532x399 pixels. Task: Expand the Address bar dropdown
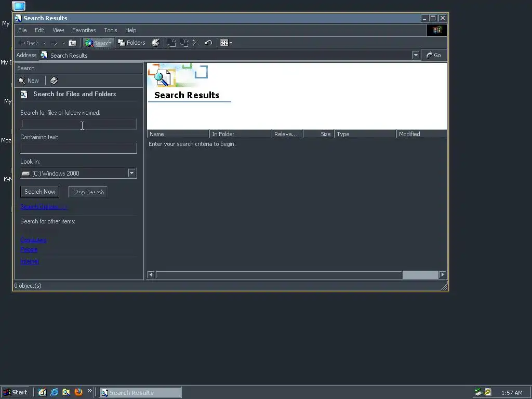tap(416, 55)
